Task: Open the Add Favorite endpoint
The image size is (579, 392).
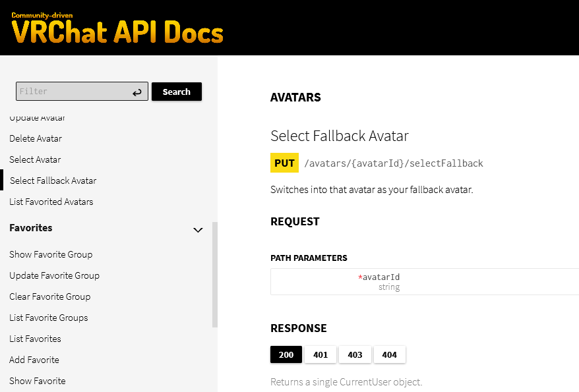Action: [x=34, y=360]
